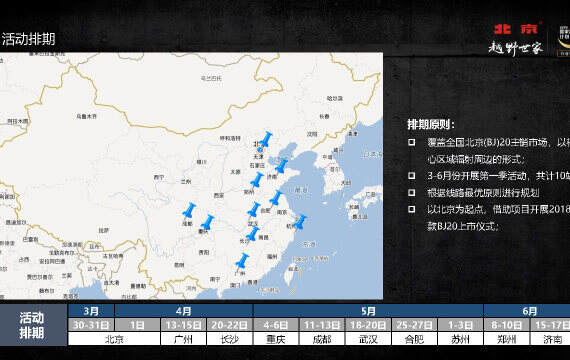Select the pushpin marking 长沙
This screenshot has width=570, height=360.
(x=253, y=233)
